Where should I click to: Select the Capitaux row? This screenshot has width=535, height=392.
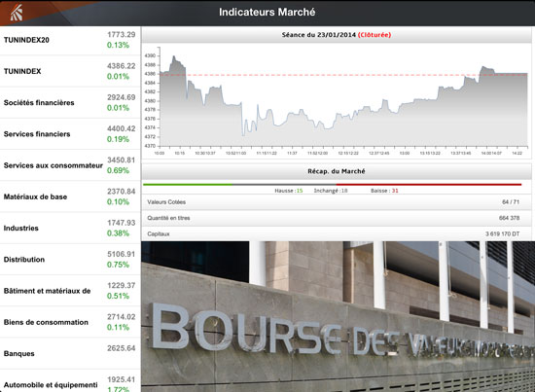pyautogui.click(x=337, y=233)
